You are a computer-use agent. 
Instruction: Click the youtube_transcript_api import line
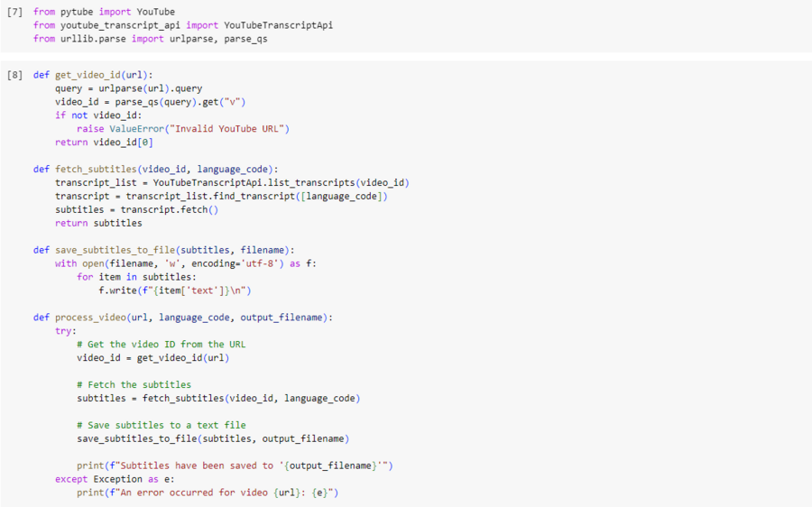(x=183, y=25)
